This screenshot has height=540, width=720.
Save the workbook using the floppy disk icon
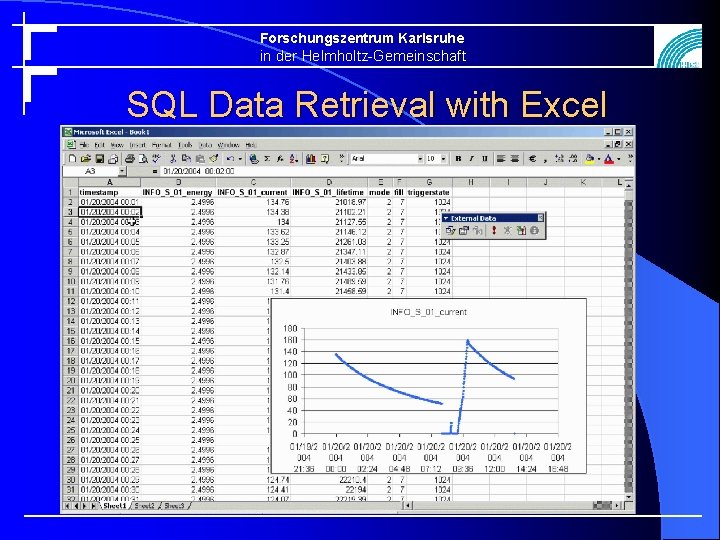pyautogui.click(x=99, y=159)
